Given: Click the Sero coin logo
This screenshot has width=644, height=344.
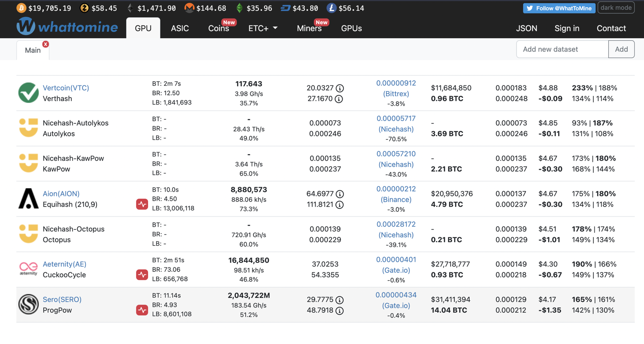Looking at the screenshot, I should point(28,304).
